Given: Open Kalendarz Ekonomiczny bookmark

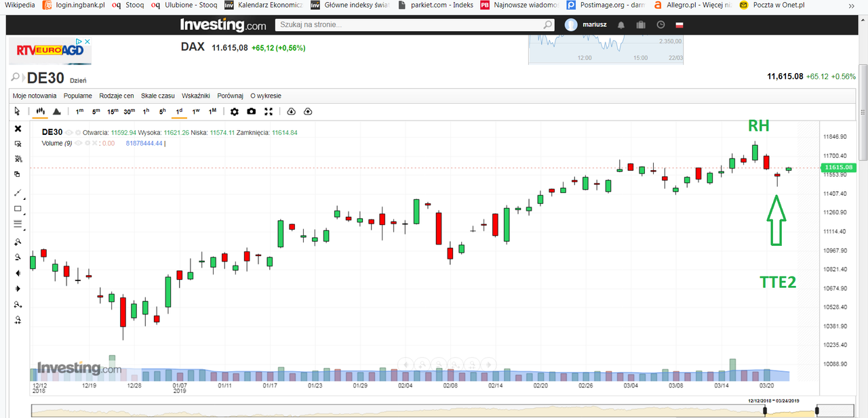Looking at the screenshot, I should pyautogui.click(x=264, y=5).
